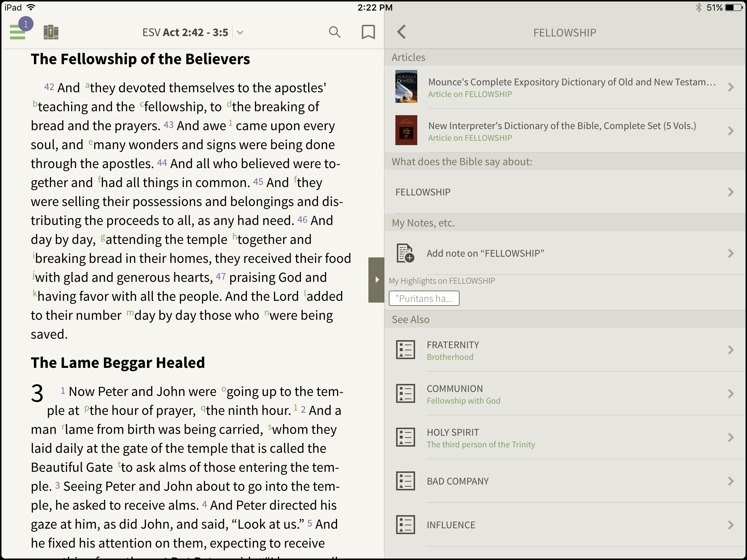Tap the battery indicator in status bar
Image resolution: width=747 pixels, height=560 pixels.
coord(733,8)
